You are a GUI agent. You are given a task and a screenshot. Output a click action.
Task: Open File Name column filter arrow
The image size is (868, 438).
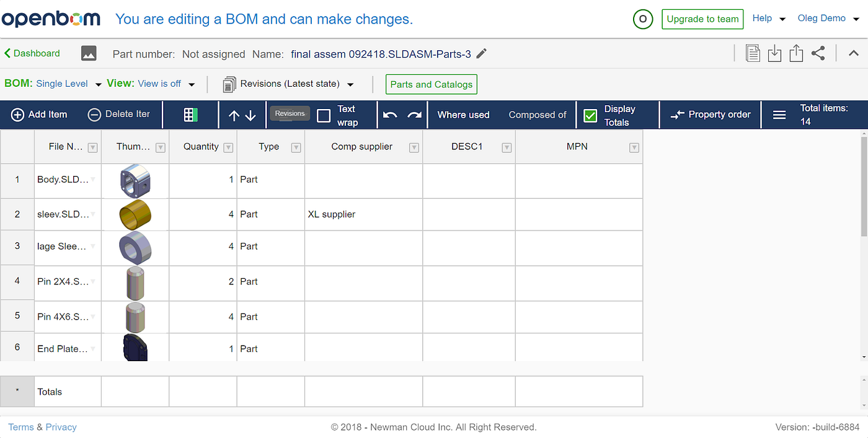[92, 147]
